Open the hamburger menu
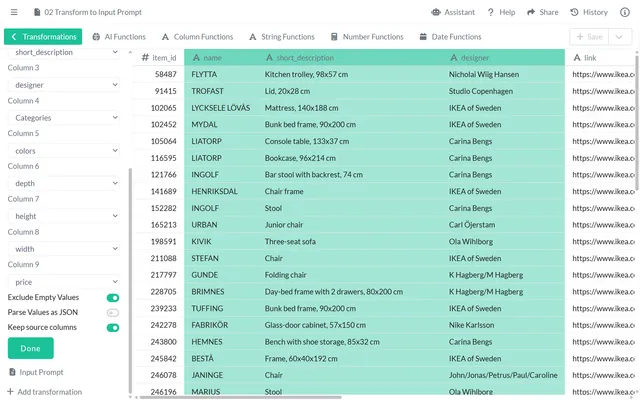 click(14, 12)
